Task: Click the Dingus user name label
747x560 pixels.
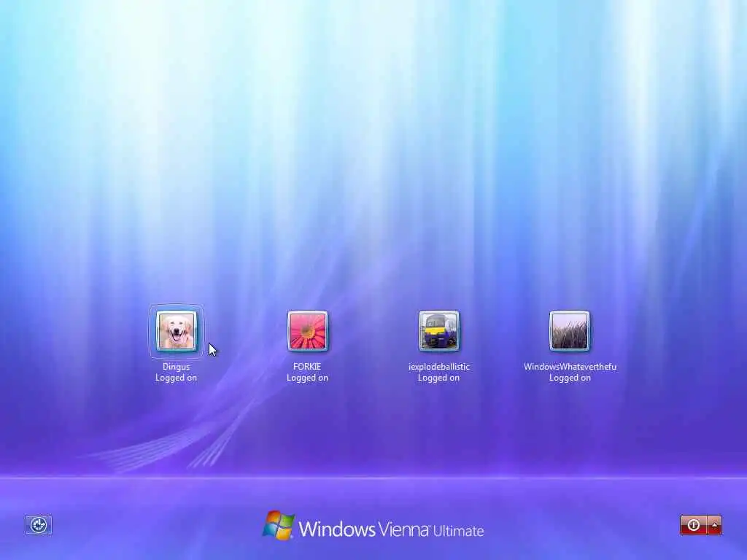Action: [177, 367]
